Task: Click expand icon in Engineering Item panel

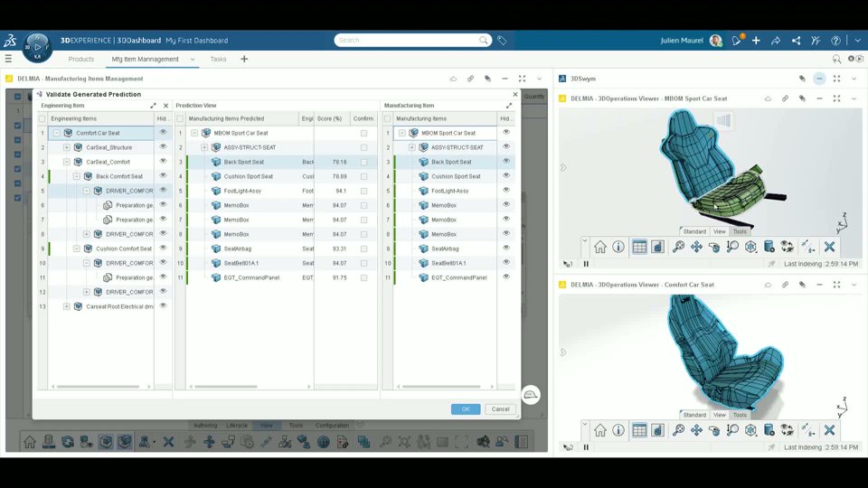Action: (154, 105)
